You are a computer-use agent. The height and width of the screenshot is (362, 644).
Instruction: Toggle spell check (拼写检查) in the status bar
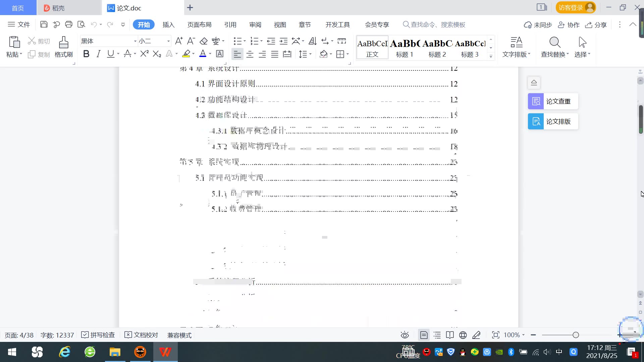[98, 335]
